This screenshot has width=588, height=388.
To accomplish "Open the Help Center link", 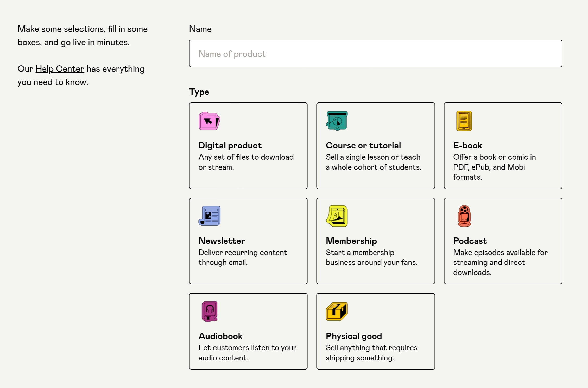I will (60, 69).
